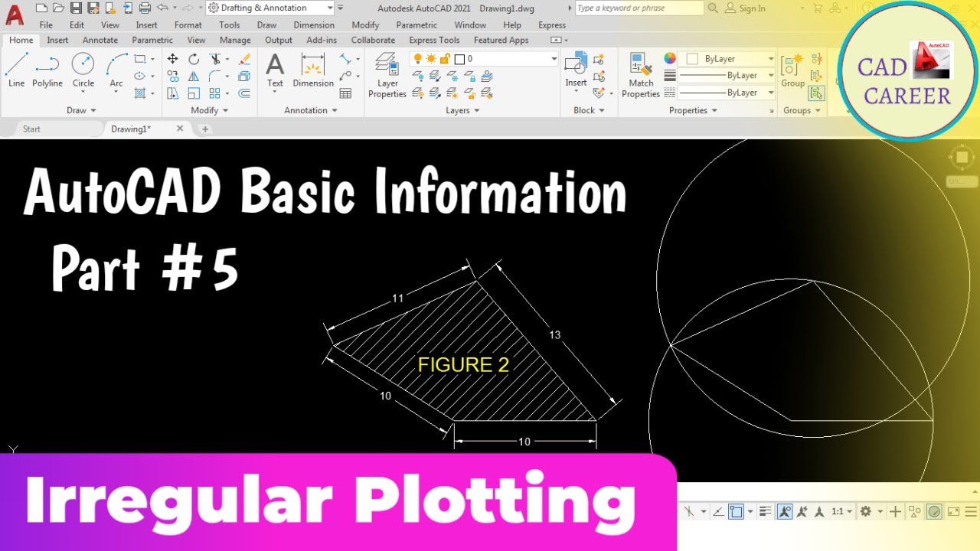Toggle Hardware Acceleration in status bar
The height and width of the screenshot is (551, 980).
click(934, 511)
